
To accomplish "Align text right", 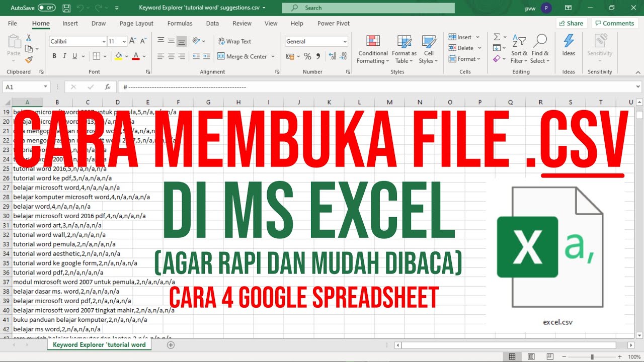I will 182,56.
